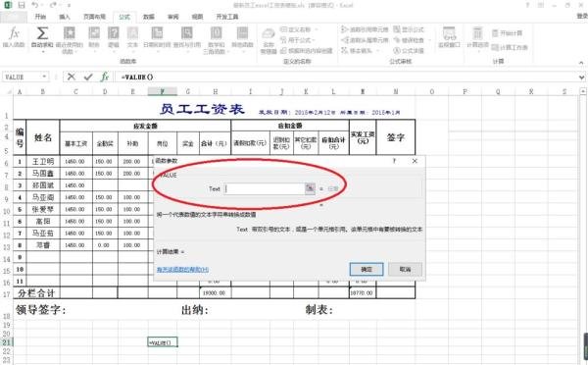This screenshot has width=588, height=365.
Task: Click the AutoSum (自动求和) sigma icon
Action: [42, 37]
